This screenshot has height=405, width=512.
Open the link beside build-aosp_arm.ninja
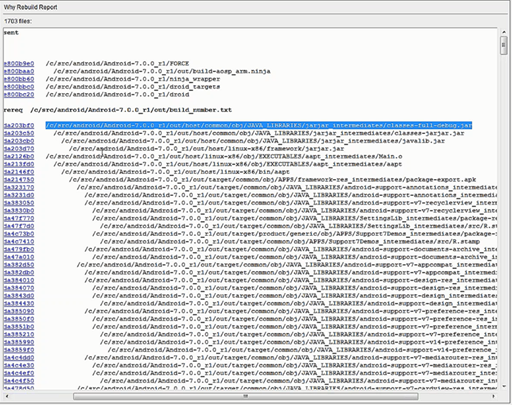pos(19,71)
